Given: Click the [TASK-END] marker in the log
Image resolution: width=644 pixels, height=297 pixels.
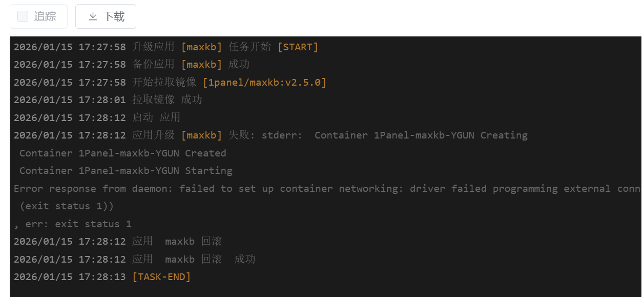Looking at the screenshot, I should click(x=161, y=277).
